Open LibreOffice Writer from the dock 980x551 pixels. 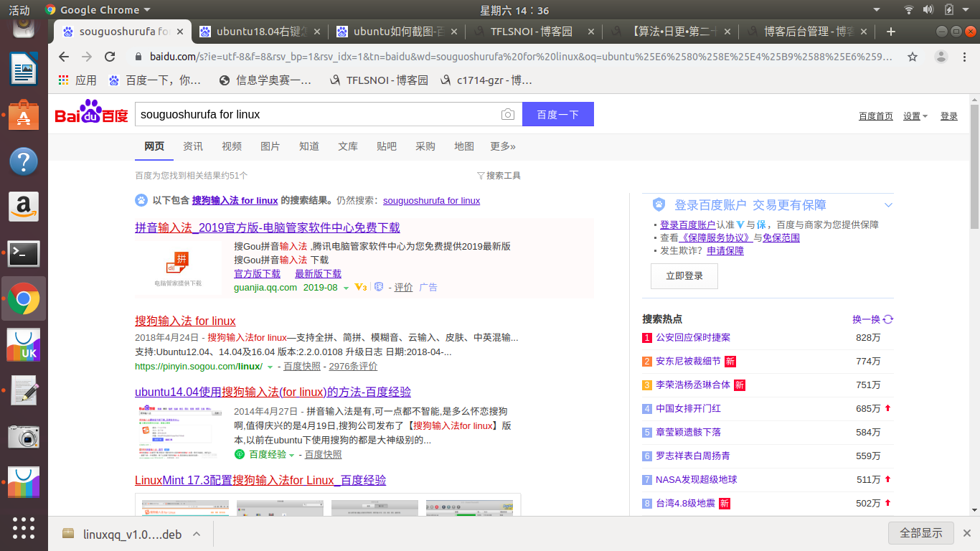[24, 69]
